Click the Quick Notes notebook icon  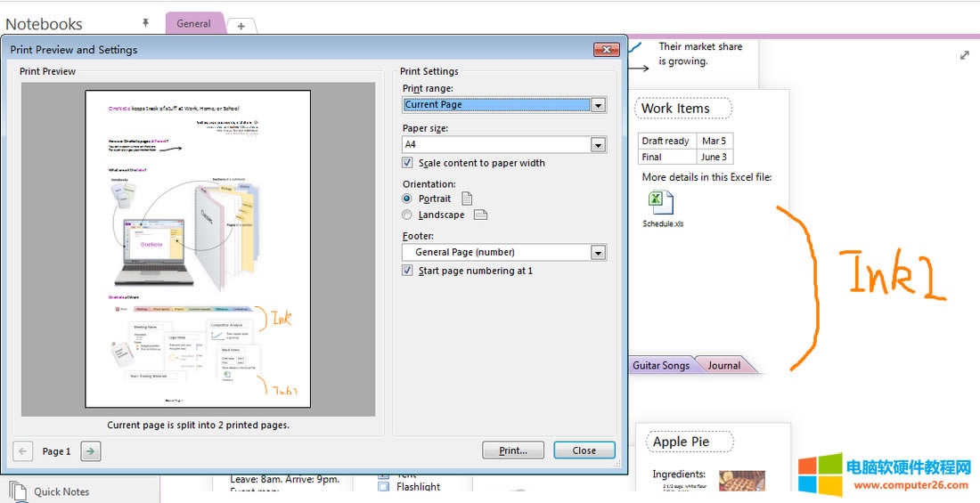19,491
